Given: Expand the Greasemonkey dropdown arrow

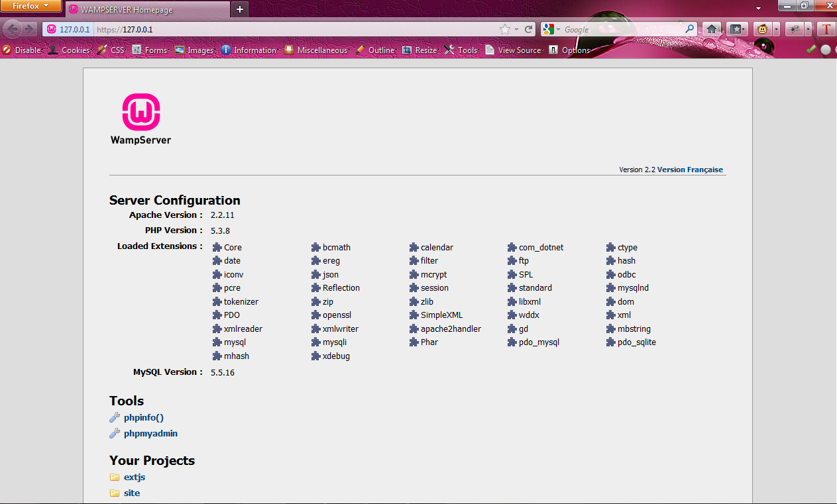Looking at the screenshot, I should coord(776,29).
